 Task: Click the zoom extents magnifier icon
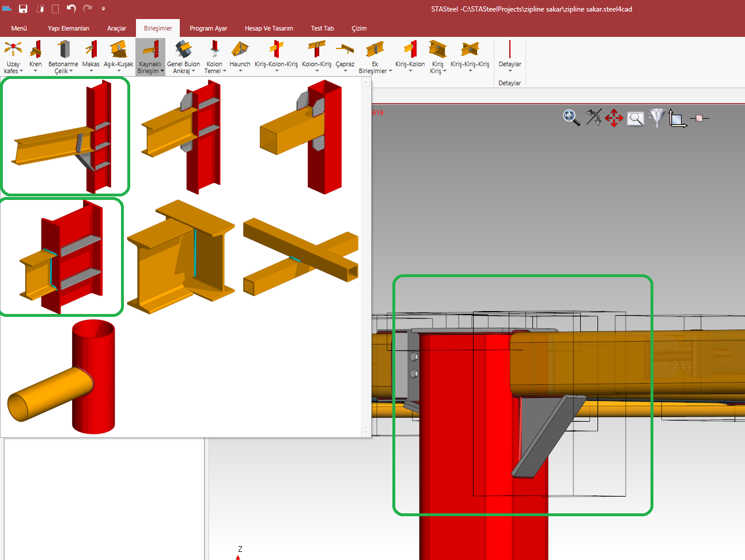click(x=571, y=118)
